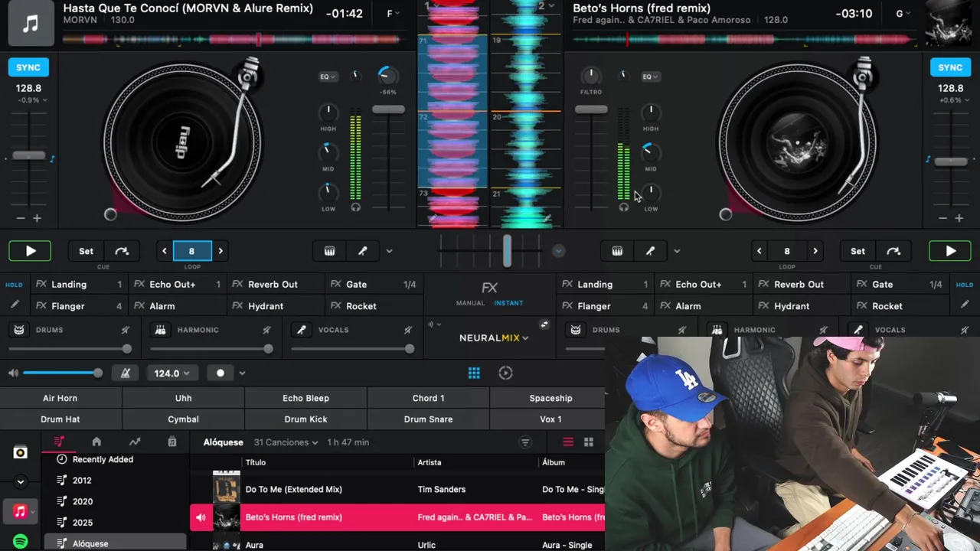
Task: Open the charts trending library tab
Action: tap(135, 442)
